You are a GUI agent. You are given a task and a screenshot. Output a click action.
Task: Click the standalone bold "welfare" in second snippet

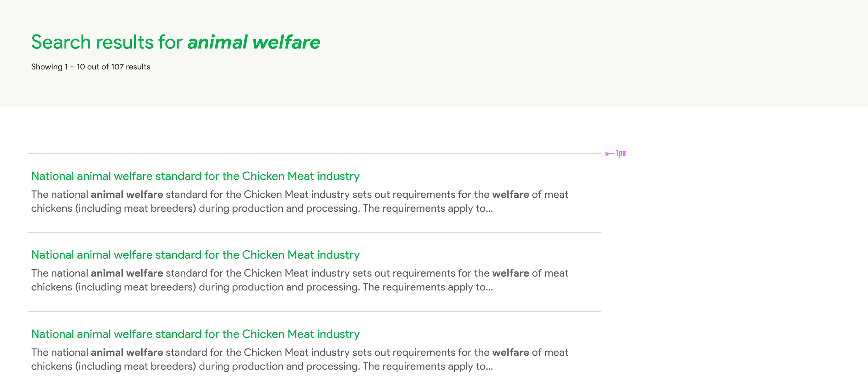click(x=510, y=273)
